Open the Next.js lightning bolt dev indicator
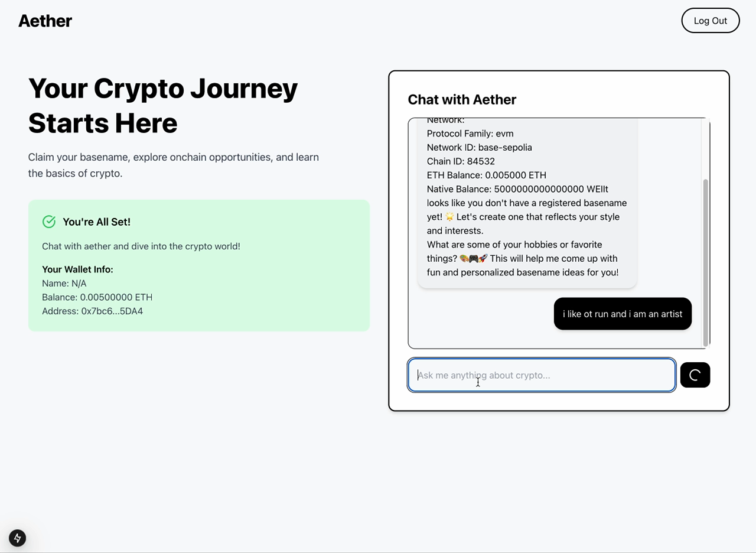 17,538
